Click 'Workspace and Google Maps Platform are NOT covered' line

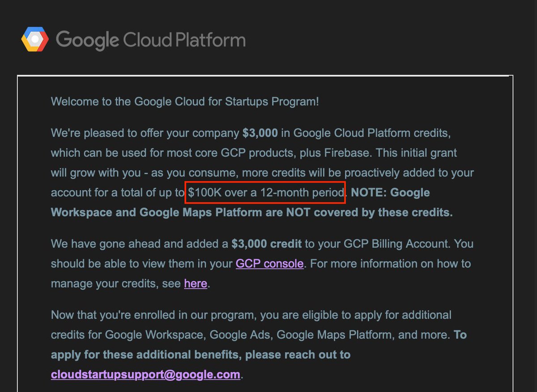click(252, 212)
